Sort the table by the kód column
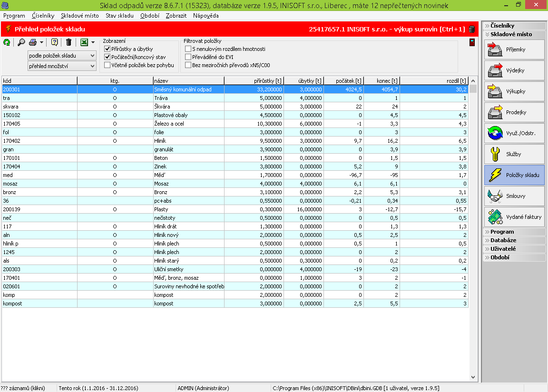The image size is (548, 392). click(x=39, y=81)
